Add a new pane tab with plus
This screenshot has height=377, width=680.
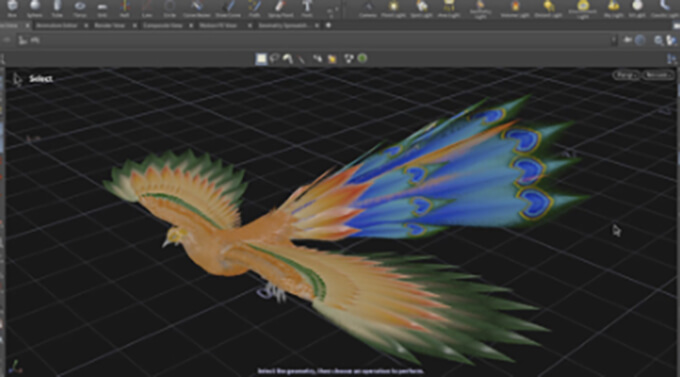click(328, 26)
